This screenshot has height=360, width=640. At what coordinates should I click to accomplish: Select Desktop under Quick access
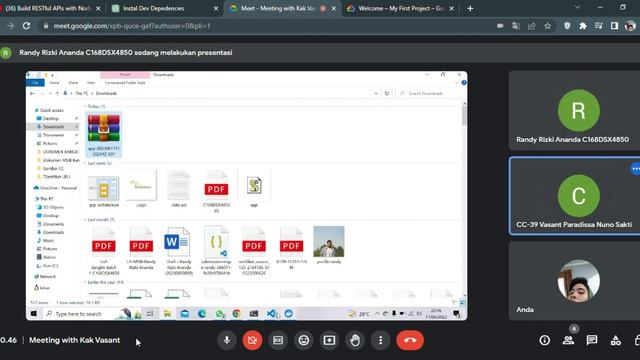coord(52,118)
